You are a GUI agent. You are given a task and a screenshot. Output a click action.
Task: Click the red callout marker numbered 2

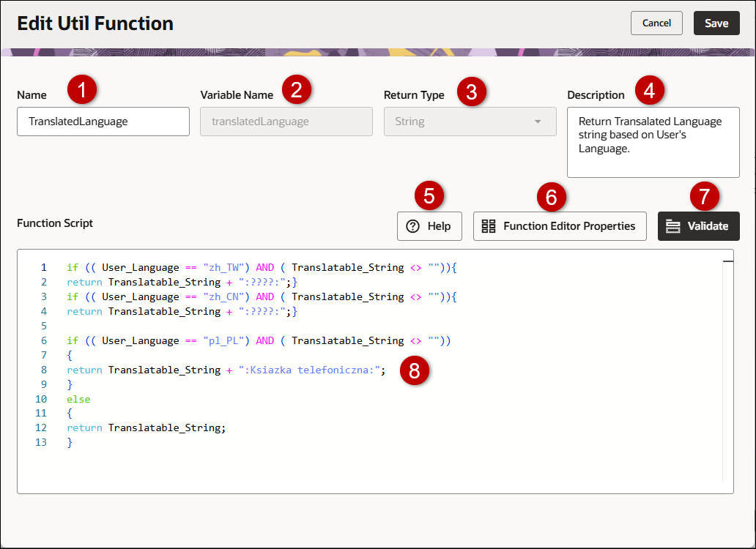[296, 91]
